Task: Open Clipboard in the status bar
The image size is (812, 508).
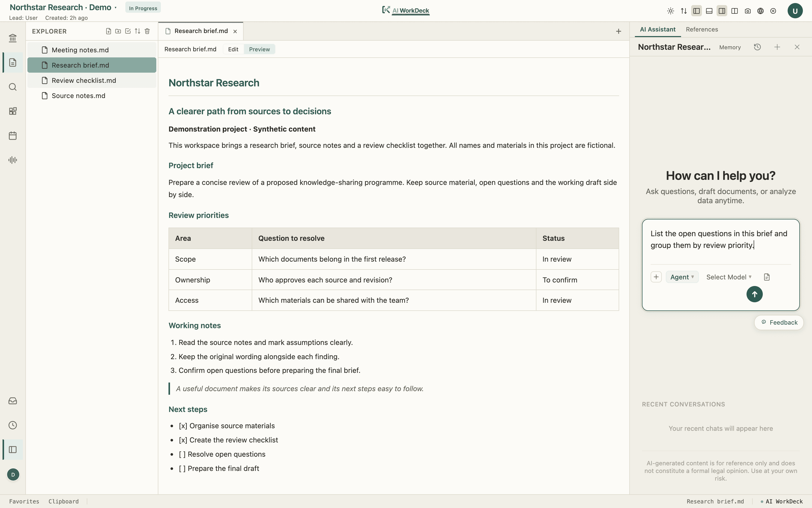Action: tap(64, 501)
